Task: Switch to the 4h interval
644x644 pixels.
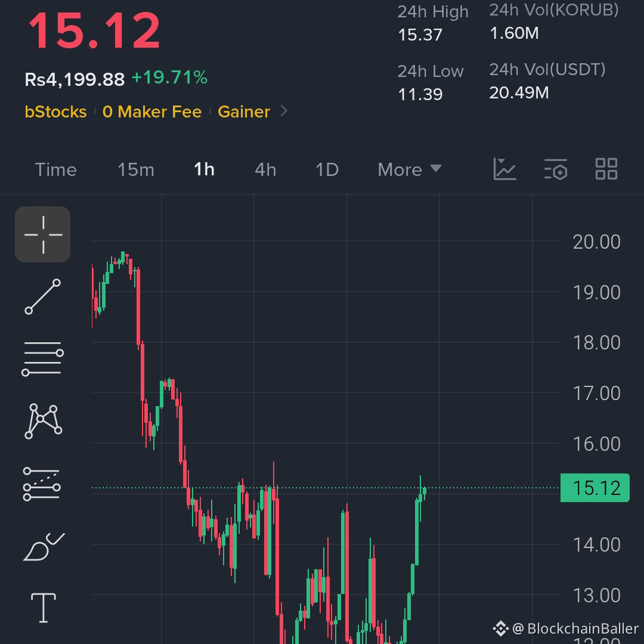Action: [x=265, y=169]
